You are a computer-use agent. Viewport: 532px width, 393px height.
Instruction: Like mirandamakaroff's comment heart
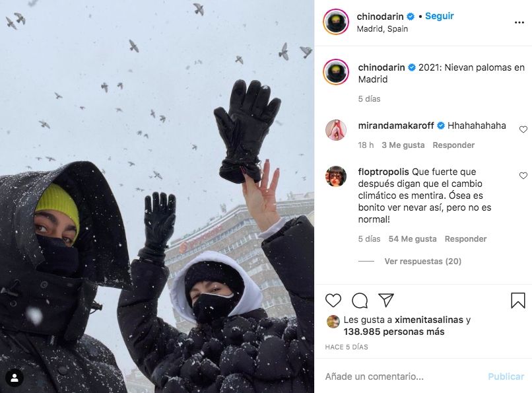pos(523,129)
